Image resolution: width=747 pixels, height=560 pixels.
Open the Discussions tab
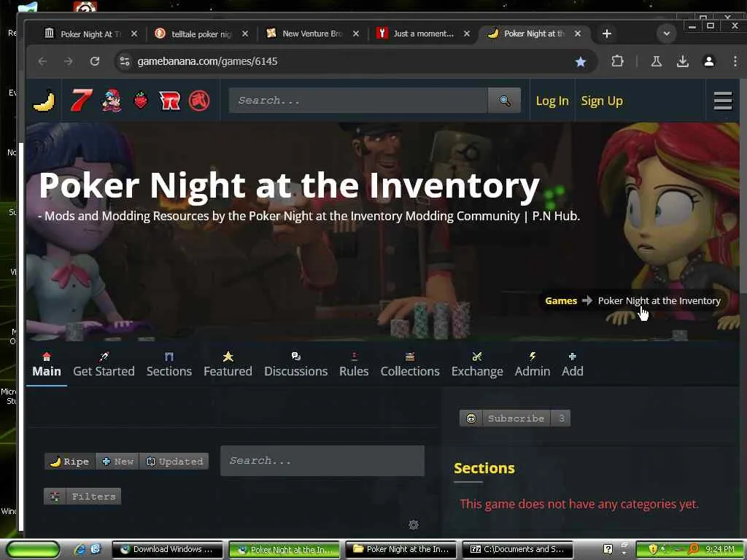[296, 365]
